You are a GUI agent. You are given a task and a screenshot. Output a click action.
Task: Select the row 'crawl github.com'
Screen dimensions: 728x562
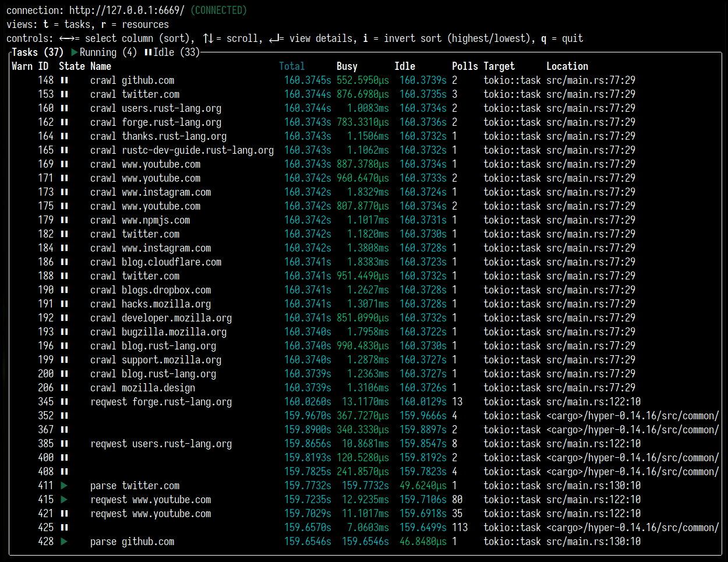pyautogui.click(x=366, y=80)
